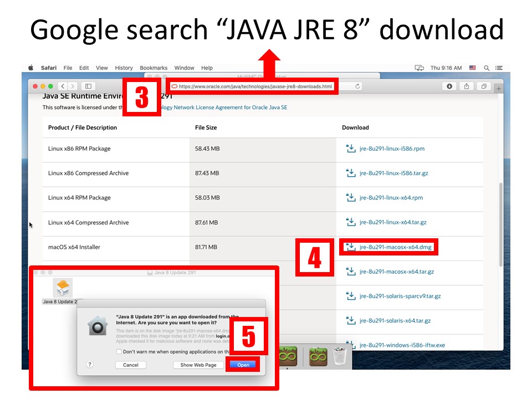Download jre-8u291-macosx-x64.dmg
The width and height of the screenshot is (532, 399).
coord(396,247)
